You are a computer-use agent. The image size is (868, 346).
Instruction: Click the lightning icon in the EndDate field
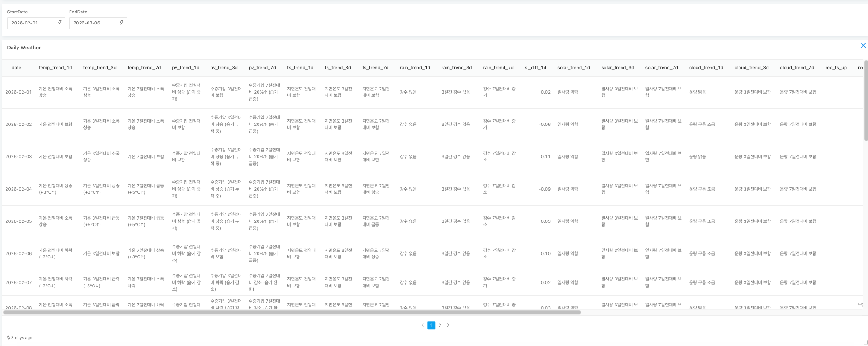pos(122,23)
